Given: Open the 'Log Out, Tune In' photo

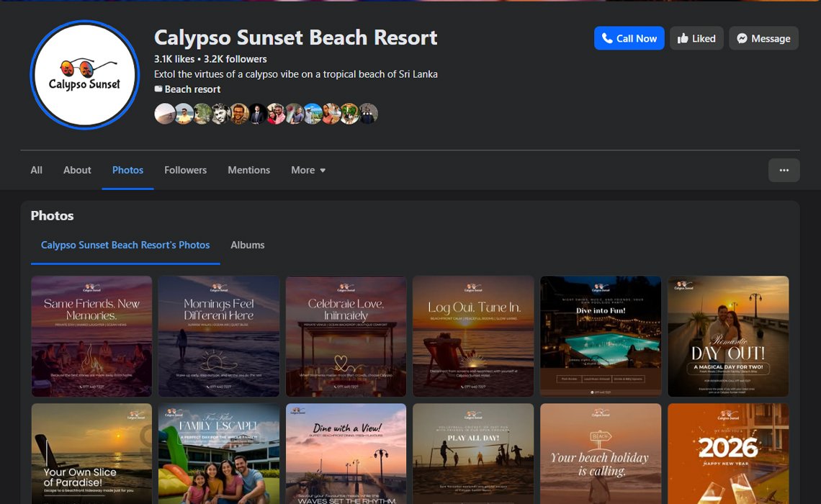Looking at the screenshot, I should coord(473,336).
